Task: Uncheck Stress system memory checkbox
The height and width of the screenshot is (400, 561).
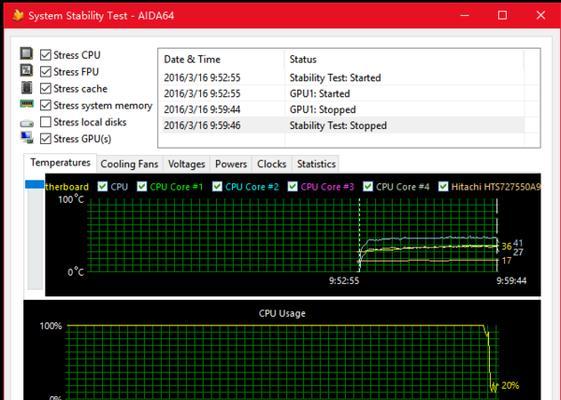Action: [x=45, y=105]
